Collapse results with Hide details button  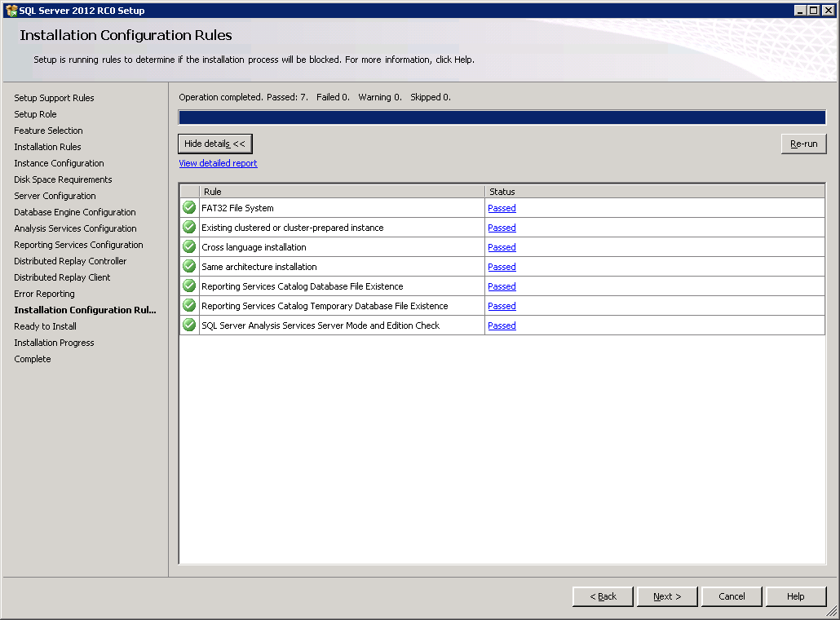(214, 144)
